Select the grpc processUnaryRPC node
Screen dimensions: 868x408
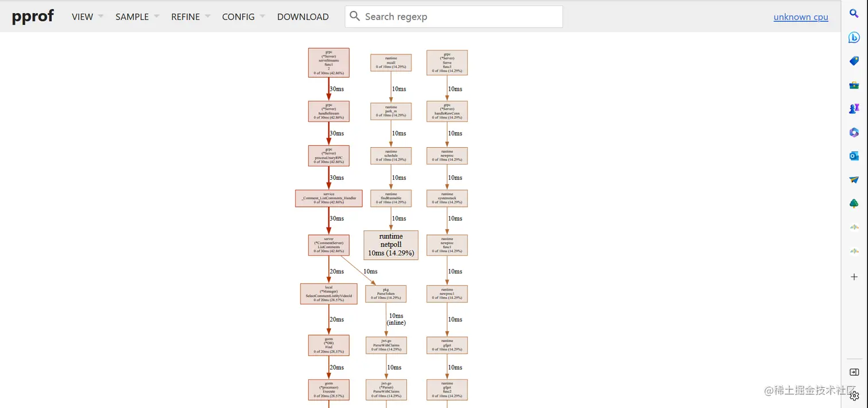(329, 156)
